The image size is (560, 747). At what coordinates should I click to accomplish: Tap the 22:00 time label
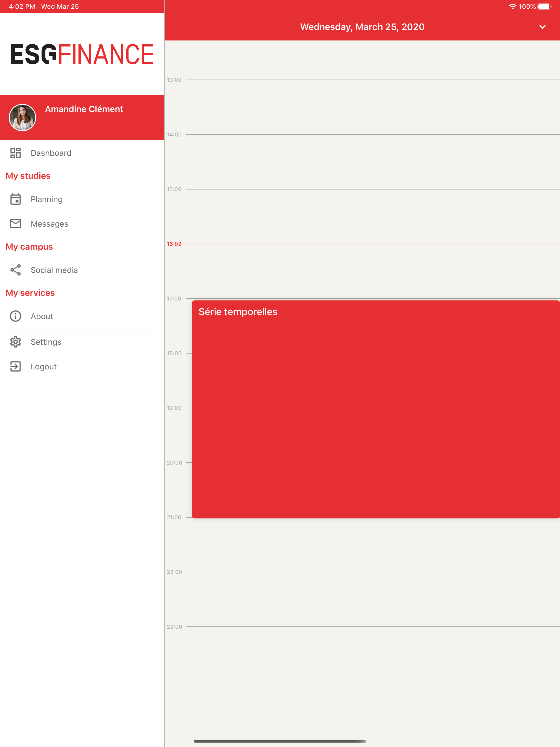point(174,572)
